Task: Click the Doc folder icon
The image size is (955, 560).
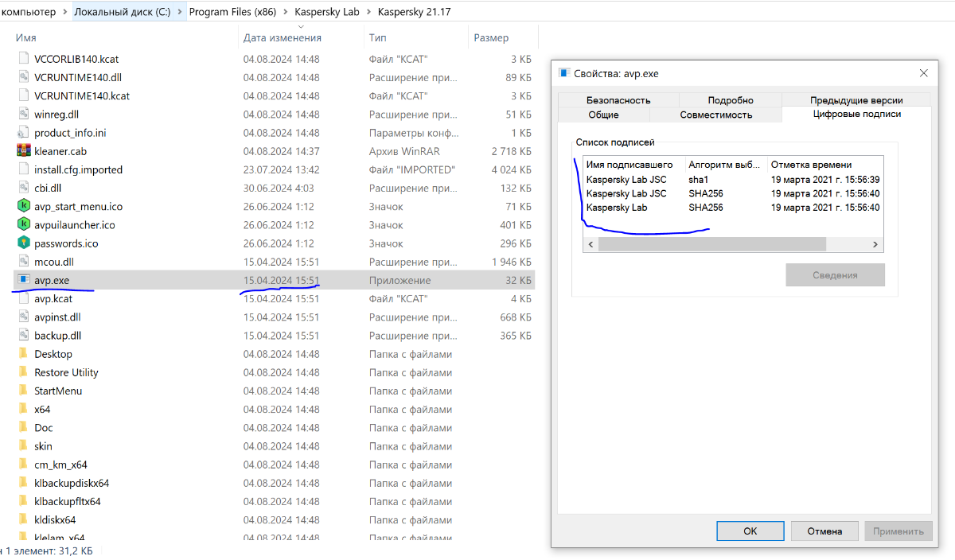Action: tap(23, 428)
